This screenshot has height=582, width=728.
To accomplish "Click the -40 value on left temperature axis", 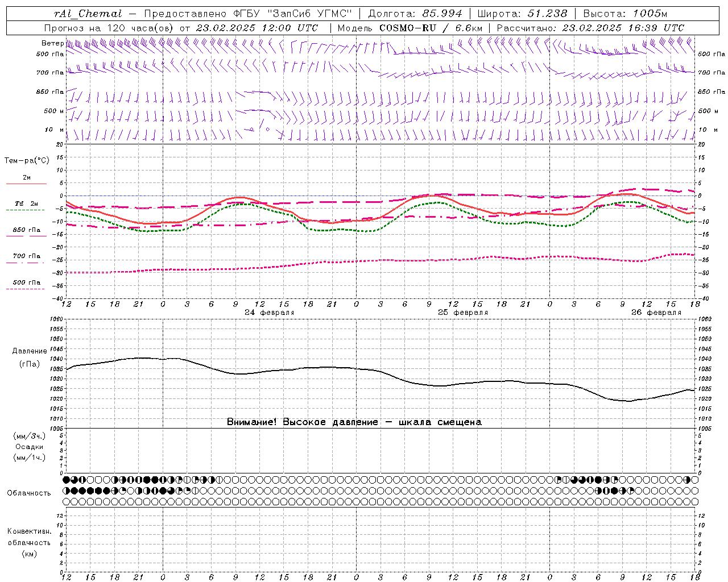I will click(58, 299).
